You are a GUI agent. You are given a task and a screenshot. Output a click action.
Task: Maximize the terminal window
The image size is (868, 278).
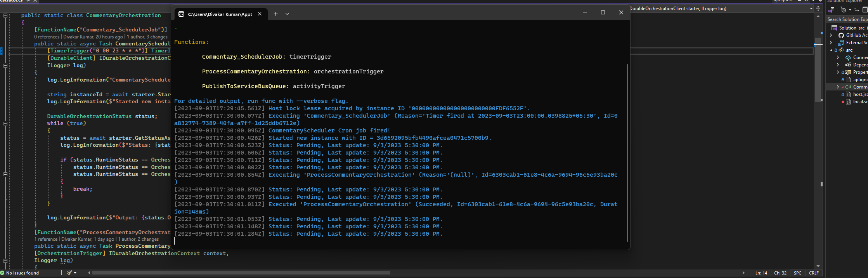[x=603, y=12]
